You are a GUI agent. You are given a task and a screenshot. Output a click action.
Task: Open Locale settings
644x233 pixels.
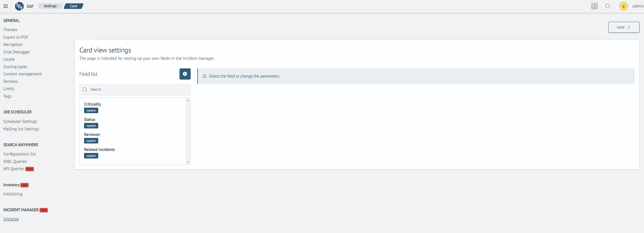pyautogui.click(x=9, y=59)
